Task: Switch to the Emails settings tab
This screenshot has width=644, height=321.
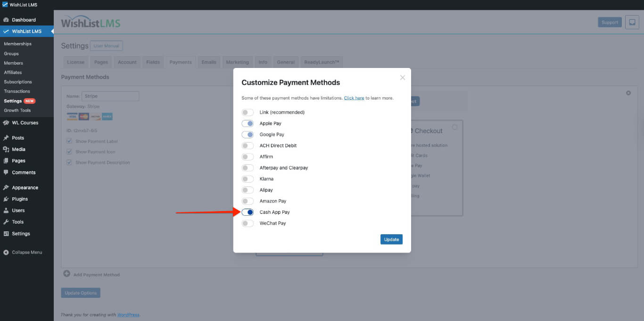Action: click(209, 62)
